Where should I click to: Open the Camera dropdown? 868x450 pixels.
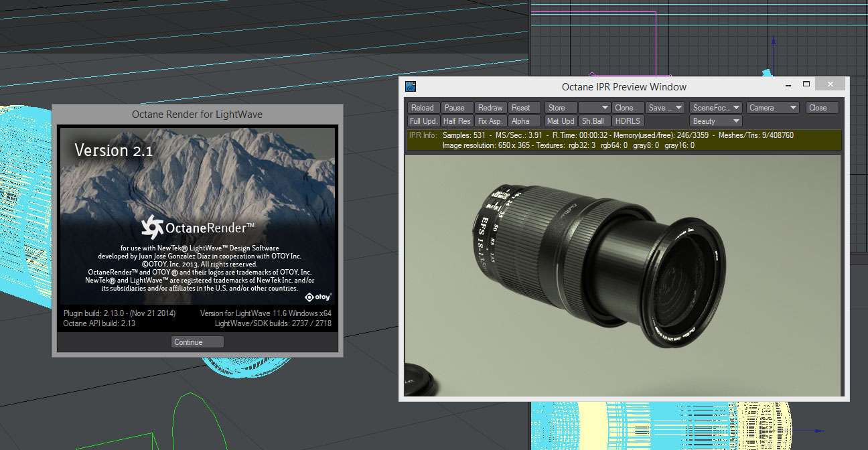pyautogui.click(x=773, y=108)
